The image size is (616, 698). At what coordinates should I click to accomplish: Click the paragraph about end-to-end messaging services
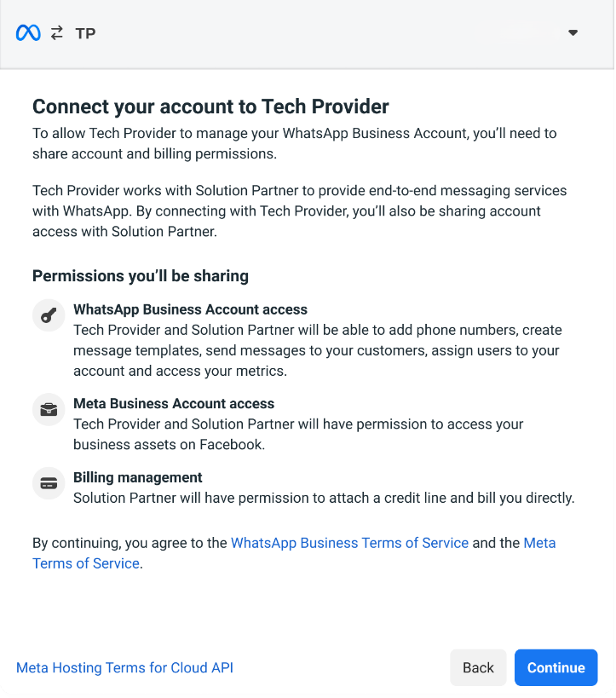298,211
